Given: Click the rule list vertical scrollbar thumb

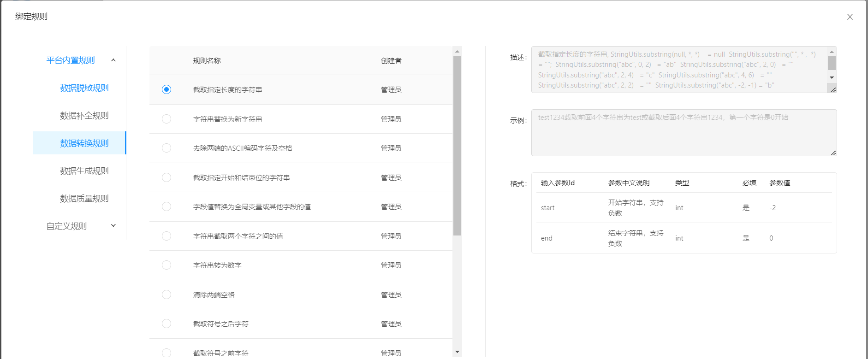Looking at the screenshot, I should [457, 145].
